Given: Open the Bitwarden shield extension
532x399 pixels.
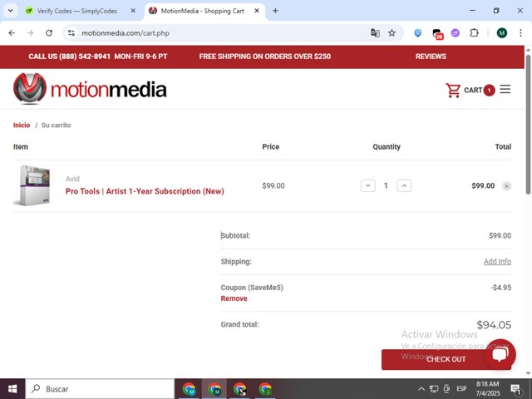Looking at the screenshot, I should (417, 33).
